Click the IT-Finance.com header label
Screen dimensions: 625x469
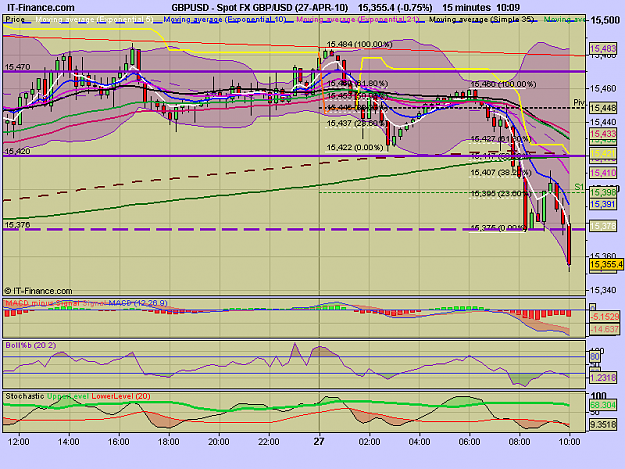tap(41, 8)
